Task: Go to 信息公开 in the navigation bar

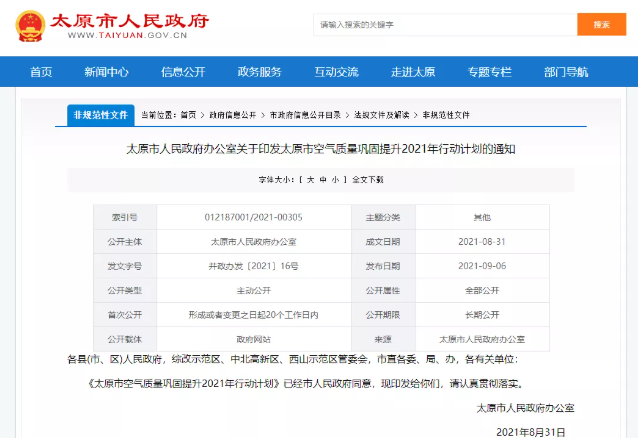Action: 183,72
